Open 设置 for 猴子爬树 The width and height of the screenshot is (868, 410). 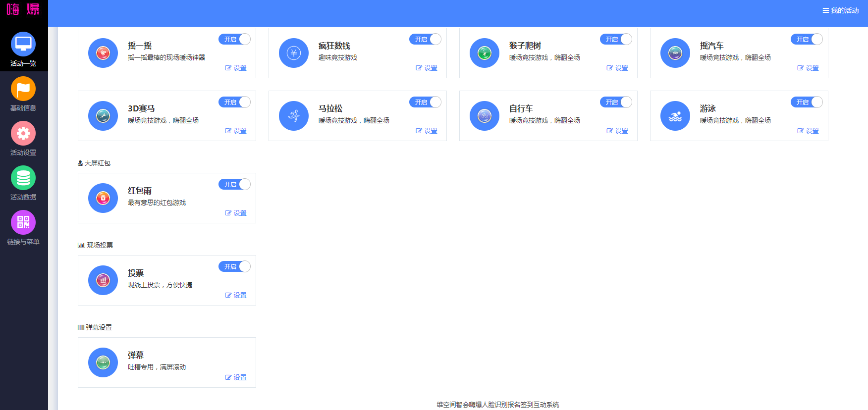pos(617,68)
